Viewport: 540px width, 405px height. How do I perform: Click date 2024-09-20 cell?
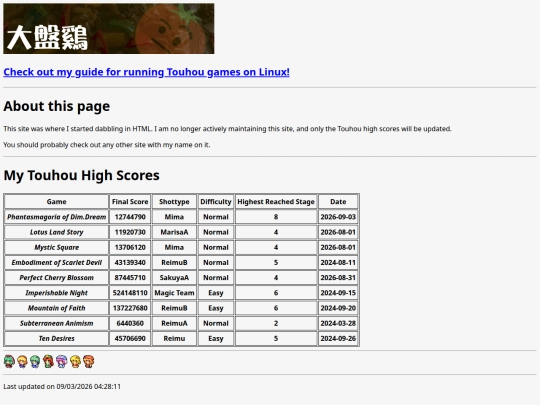(338, 308)
